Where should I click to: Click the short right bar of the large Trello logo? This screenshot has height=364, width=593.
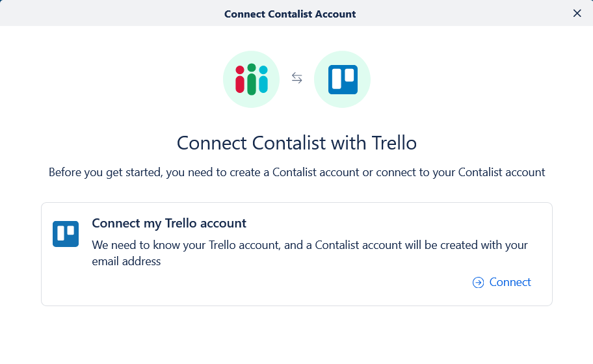pyautogui.click(x=349, y=75)
